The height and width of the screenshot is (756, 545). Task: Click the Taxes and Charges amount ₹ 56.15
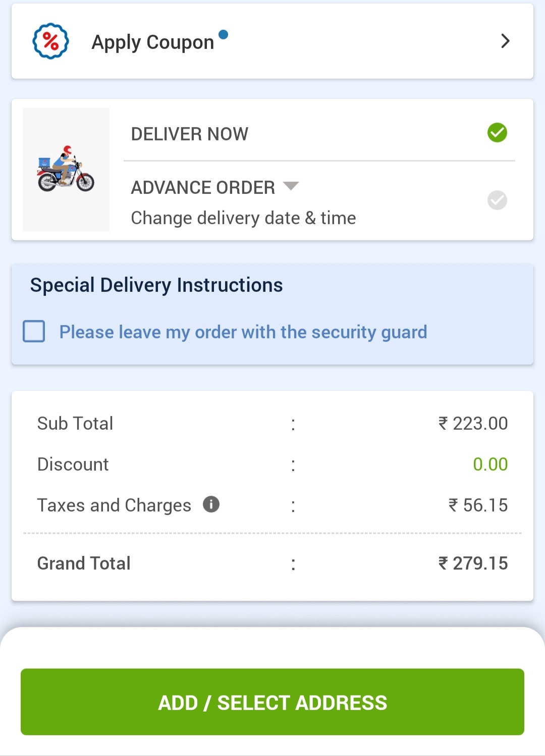click(478, 506)
